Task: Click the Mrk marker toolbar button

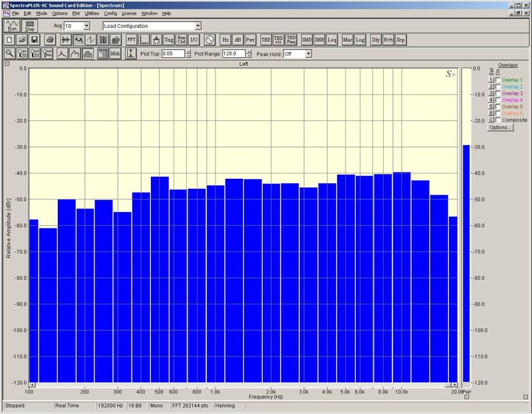Action: click(115, 54)
